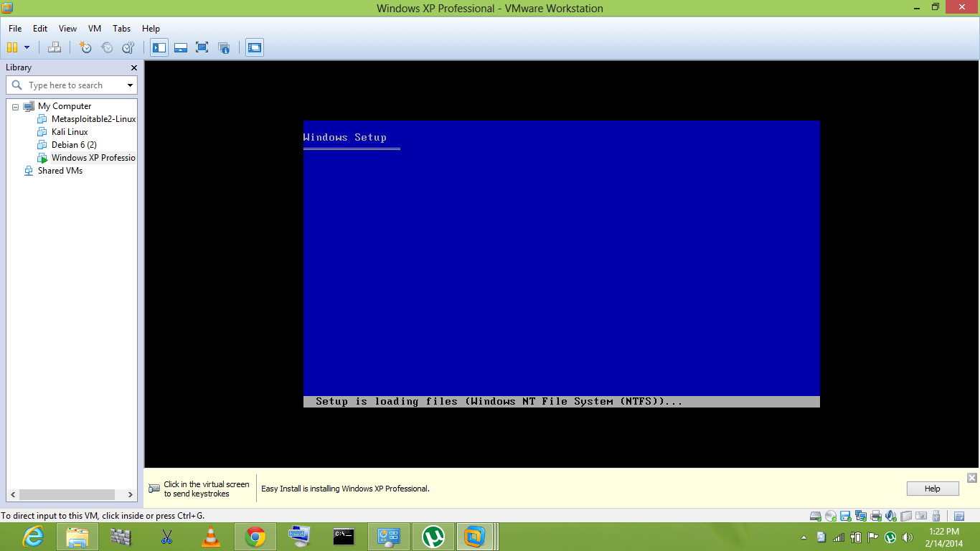Toggle the library sidebar view button
Viewport: 980px width, 551px height.
[159, 47]
